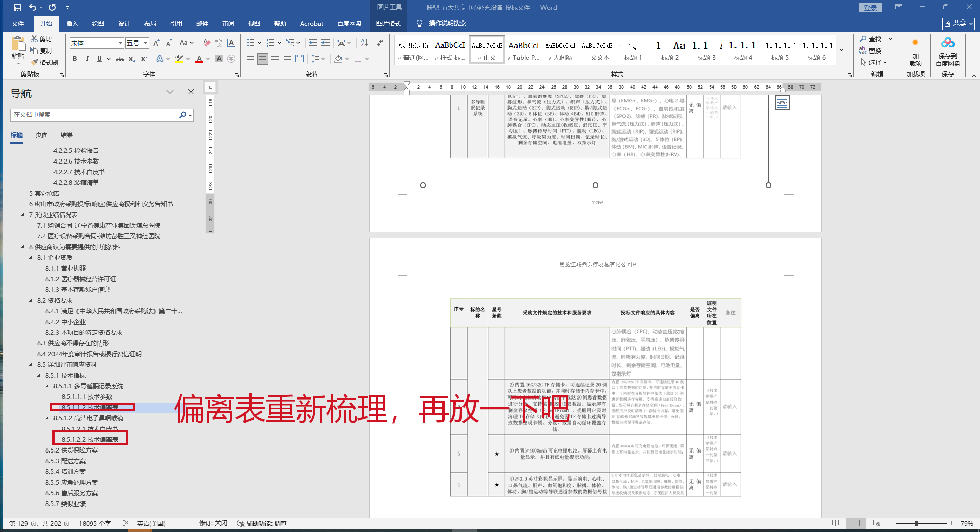Insert an enclosed character from the font group

pos(231,59)
